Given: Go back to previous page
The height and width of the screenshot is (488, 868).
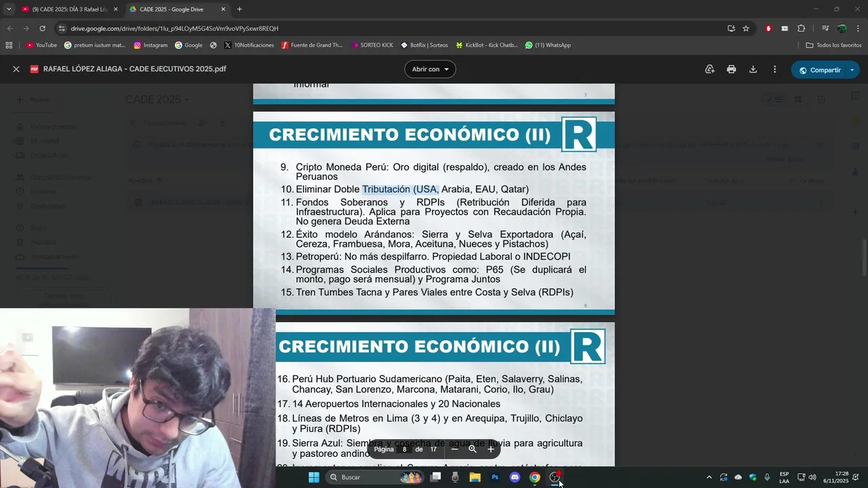Looking at the screenshot, I should pyautogui.click(x=9, y=28).
